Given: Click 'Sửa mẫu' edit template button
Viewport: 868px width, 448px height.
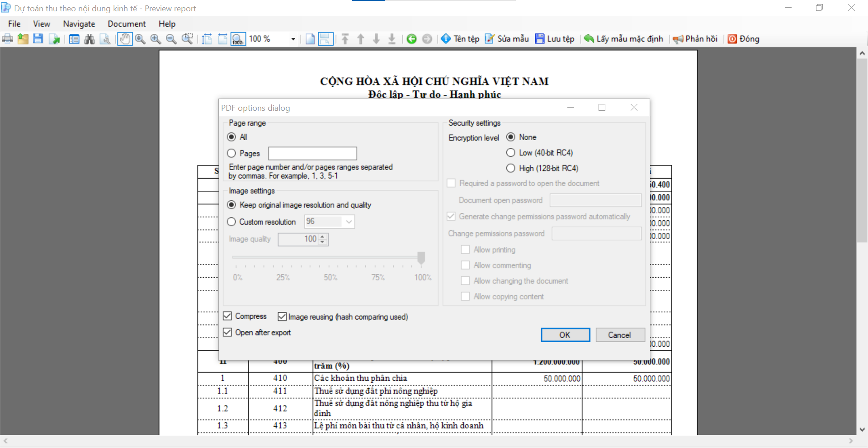Looking at the screenshot, I should coord(507,39).
